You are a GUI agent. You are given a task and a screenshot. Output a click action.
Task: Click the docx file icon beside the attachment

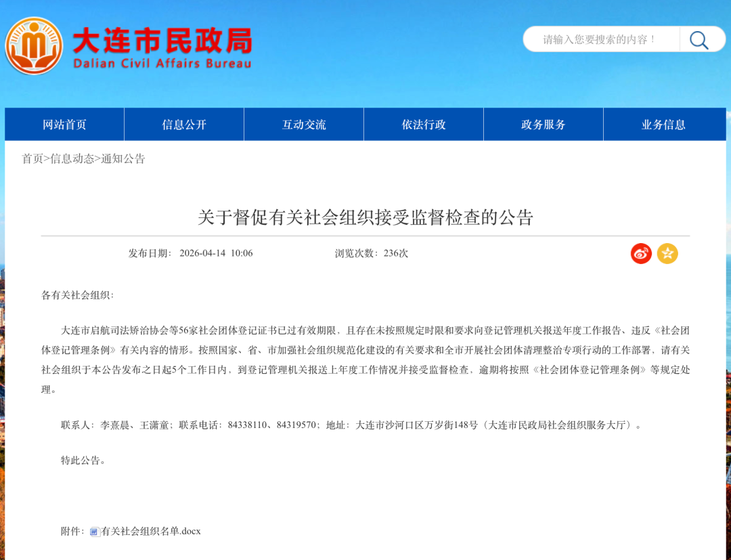(x=95, y=532)
